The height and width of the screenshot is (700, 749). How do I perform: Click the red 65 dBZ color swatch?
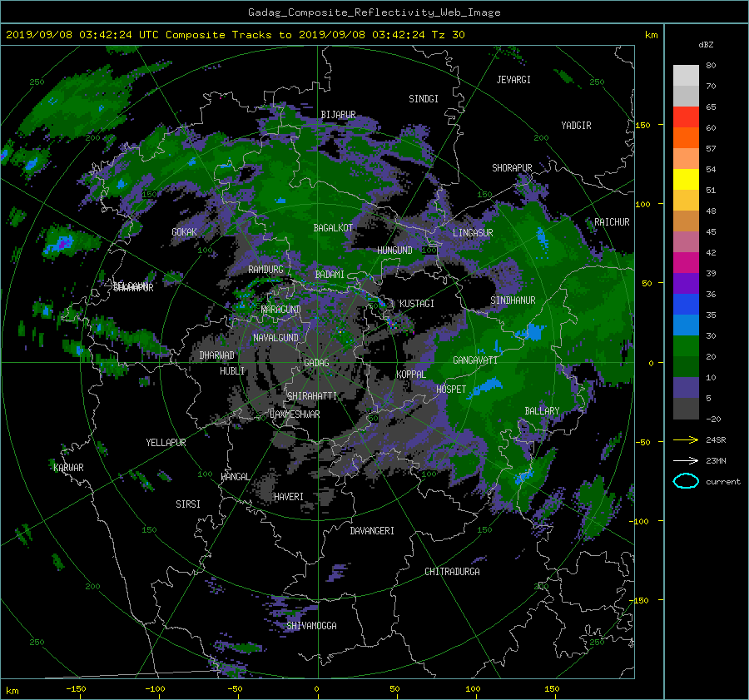pos(686,117)
